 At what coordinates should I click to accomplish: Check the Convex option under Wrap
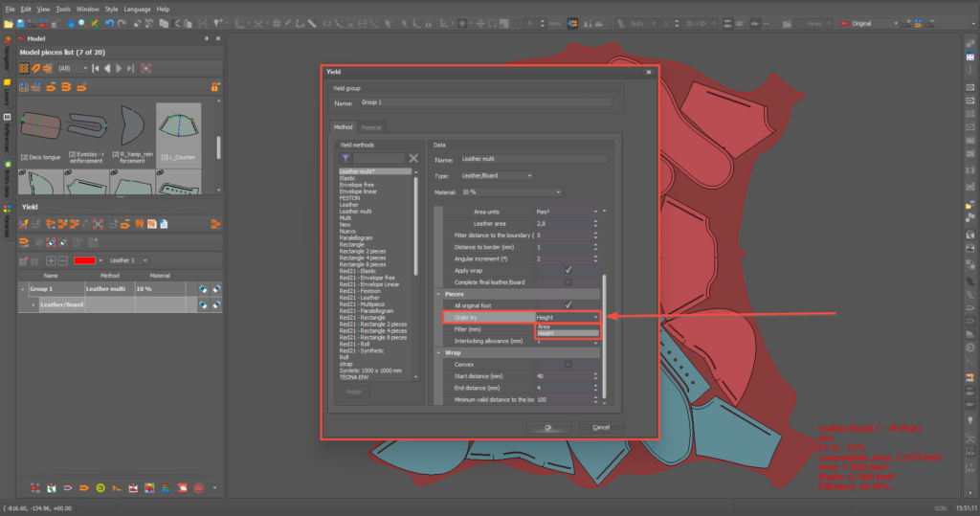(x=568, y=364)
